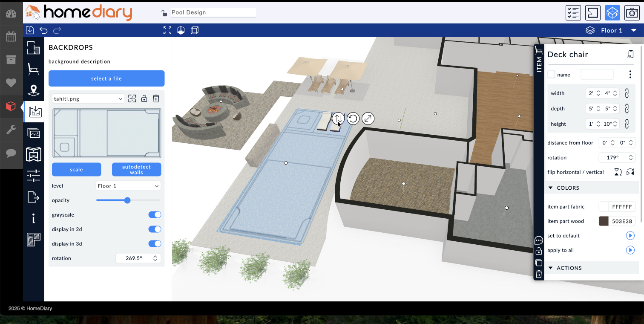Viewport: 644px width, 324px height.
Task: Click the select a file button
Action: (x=106, y=78)
